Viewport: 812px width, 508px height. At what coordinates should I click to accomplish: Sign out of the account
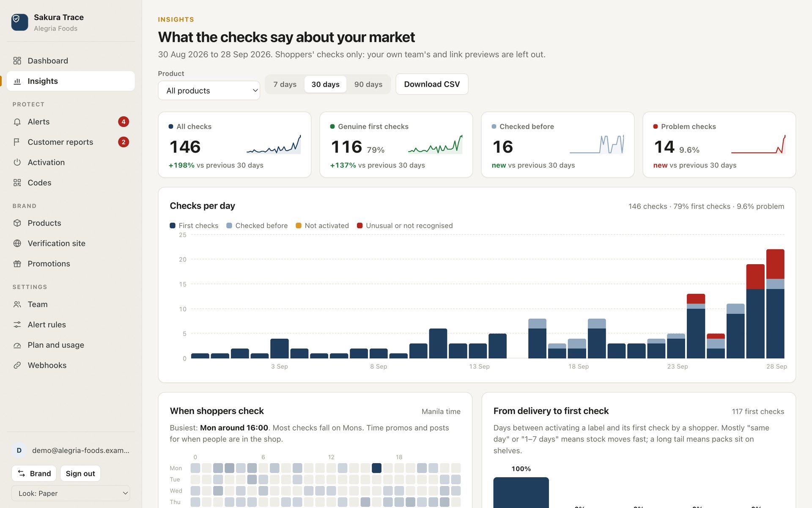coord(80,473)
